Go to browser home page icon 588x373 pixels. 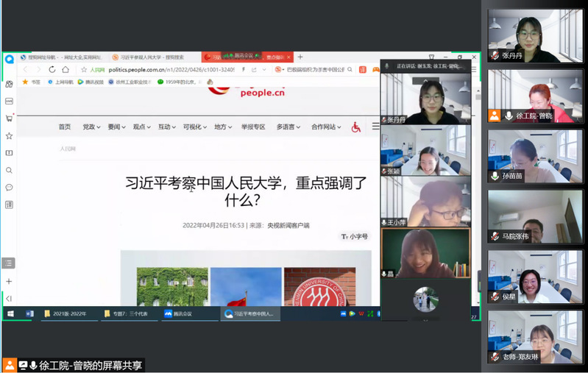(x=66, y=70)
